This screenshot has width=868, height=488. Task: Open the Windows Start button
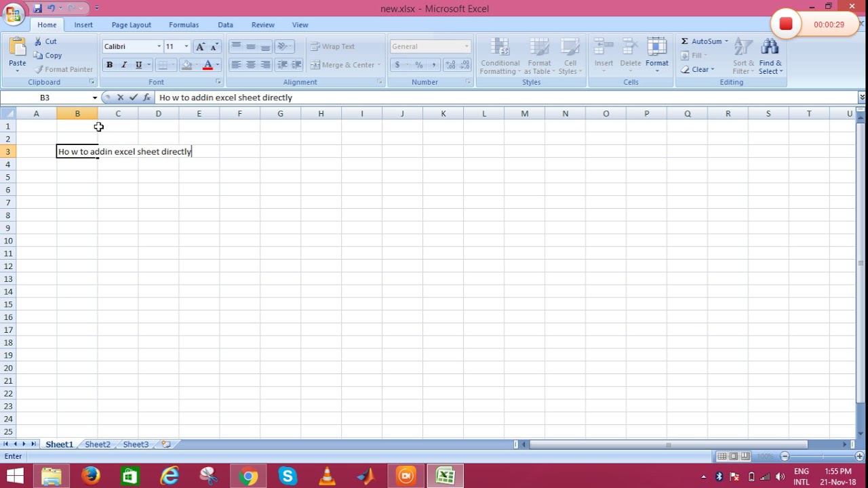(x=15, y=476)
